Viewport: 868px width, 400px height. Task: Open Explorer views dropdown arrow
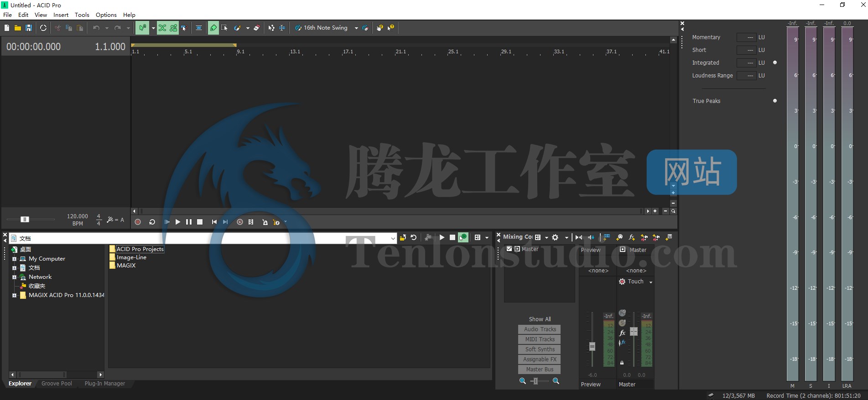tap(487, 237)
